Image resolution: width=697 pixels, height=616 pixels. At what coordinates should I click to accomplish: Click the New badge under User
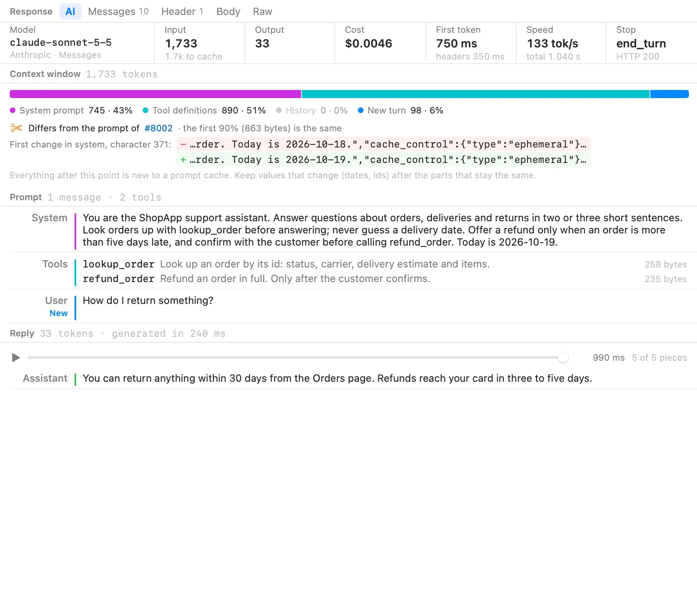(x=58, y=313)
